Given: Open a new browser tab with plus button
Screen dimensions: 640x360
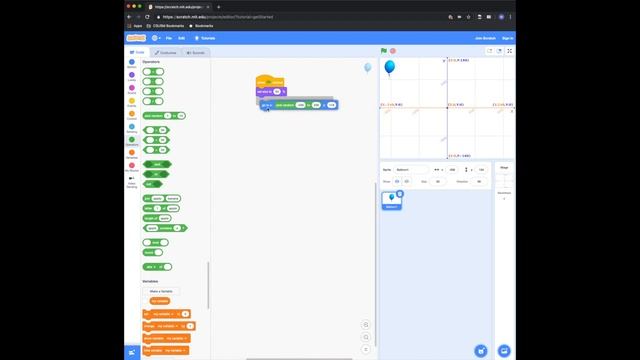Looking at the screenshot, I should 218,7.
